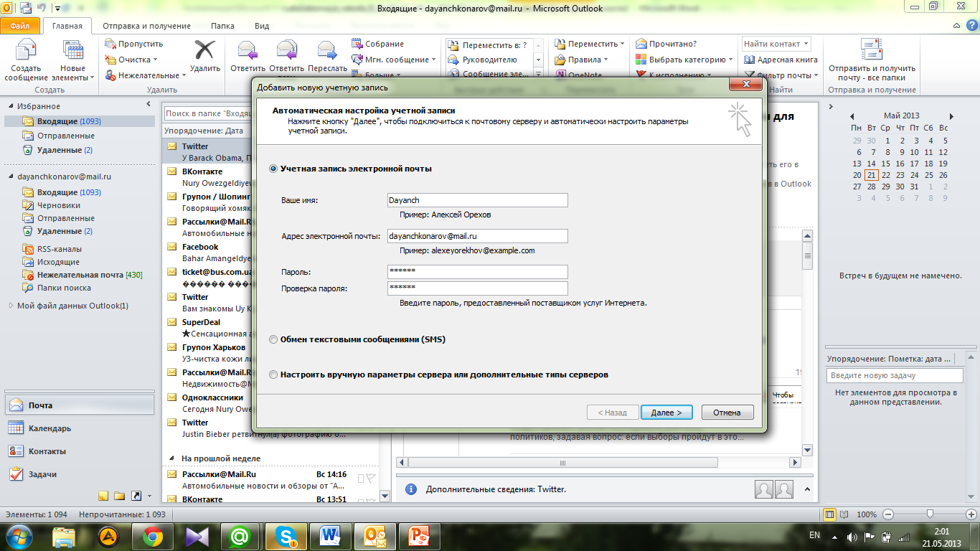Open the Файл tab
Screen dimensions: 980x551
tap(20, 26)
